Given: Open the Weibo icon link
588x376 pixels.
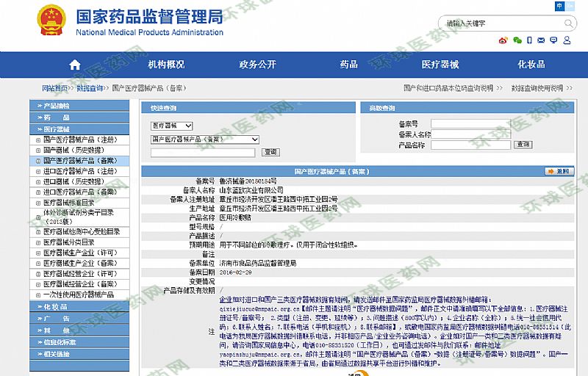Looking at the screenshot, I should coord(503,40).
